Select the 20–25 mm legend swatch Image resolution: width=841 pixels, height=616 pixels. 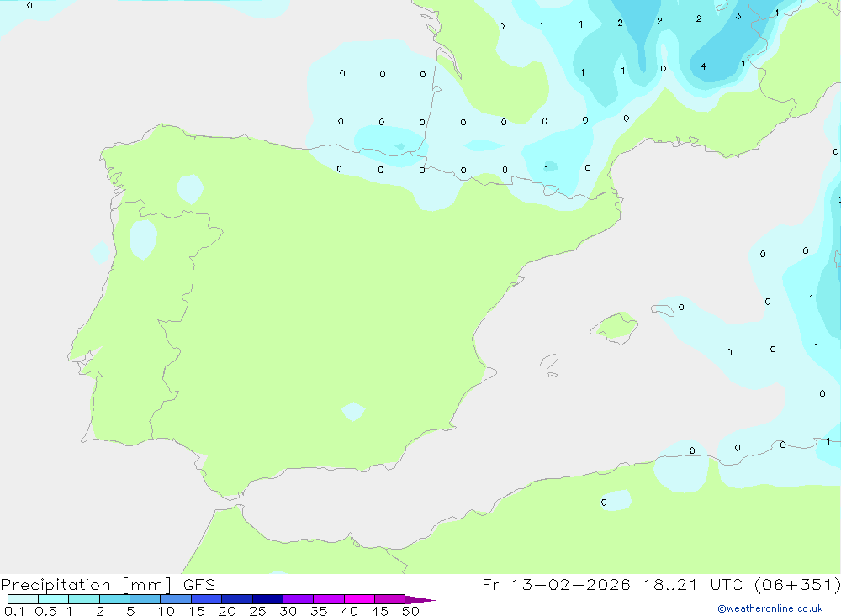(x=237, y=599)
